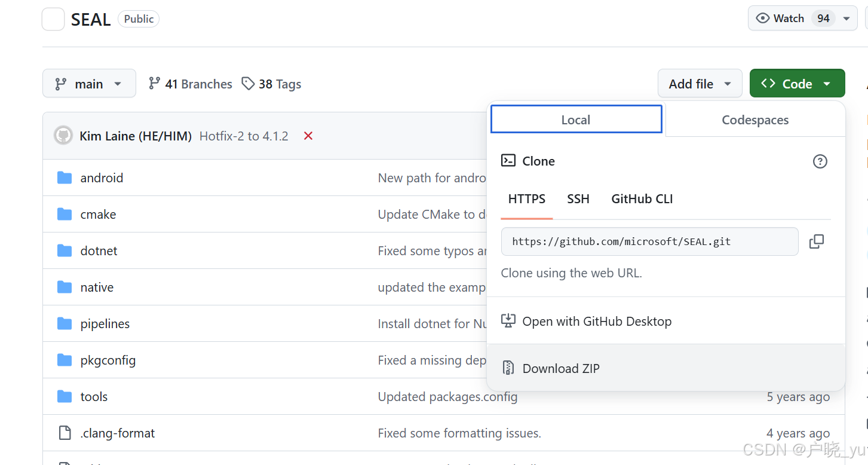This screenshot has height=465, width=868.
Task: Open the pkgconfig folder name
Action: [108, 360]
